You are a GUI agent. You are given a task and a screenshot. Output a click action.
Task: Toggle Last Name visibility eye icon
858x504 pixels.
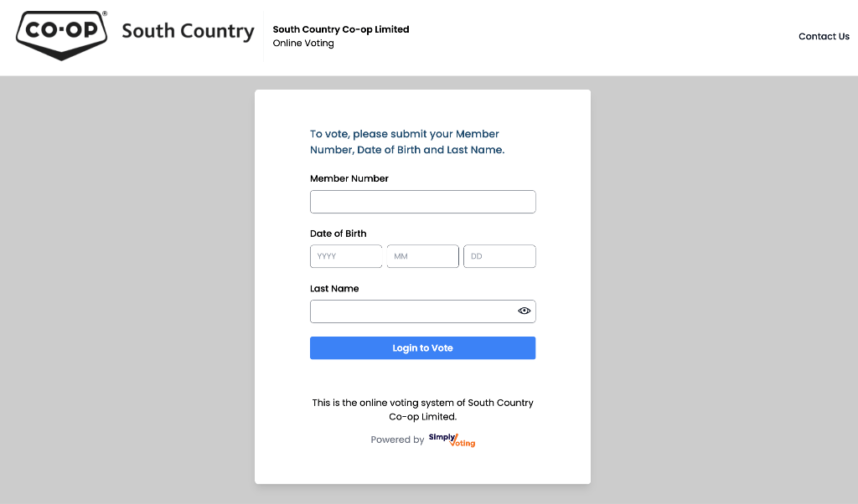525,311
